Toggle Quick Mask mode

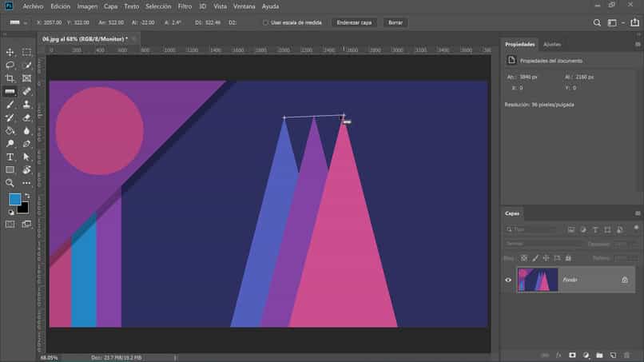[x=10, y=224]
